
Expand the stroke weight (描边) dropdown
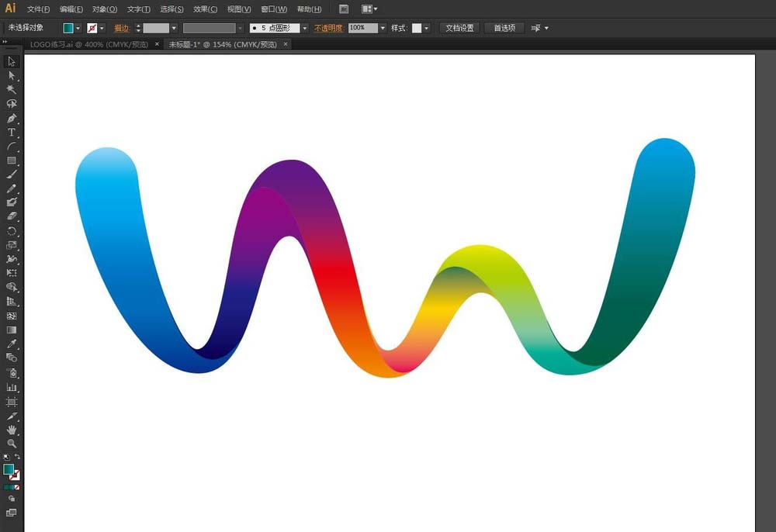[x=174, y=28]
